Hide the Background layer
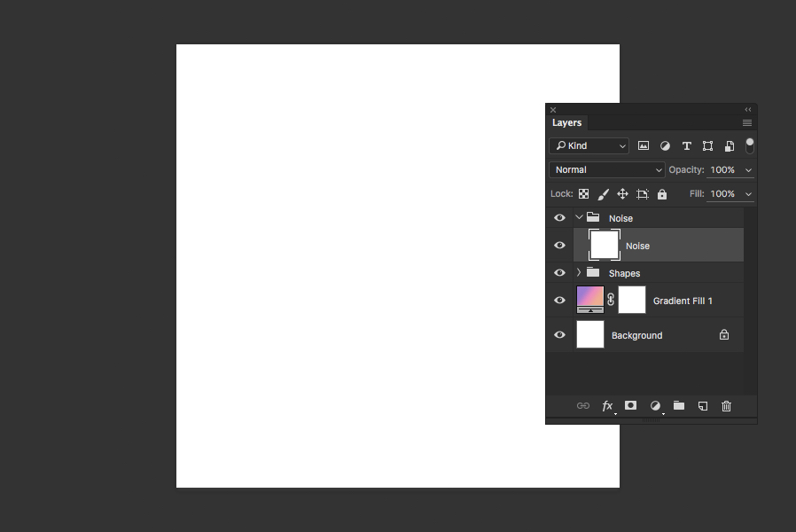This screenshot has height=532, width=796. [559, 334]
